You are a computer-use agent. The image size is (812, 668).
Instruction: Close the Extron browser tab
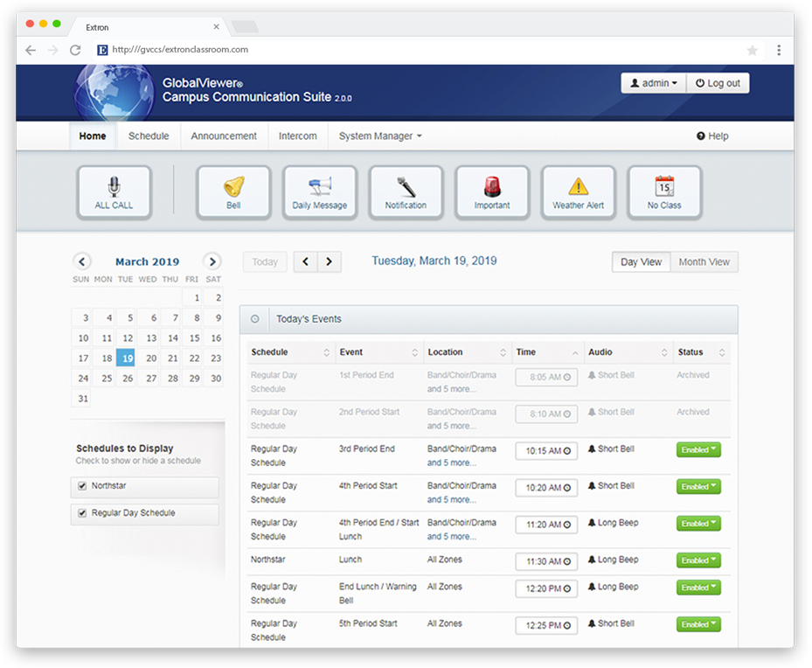217,26
